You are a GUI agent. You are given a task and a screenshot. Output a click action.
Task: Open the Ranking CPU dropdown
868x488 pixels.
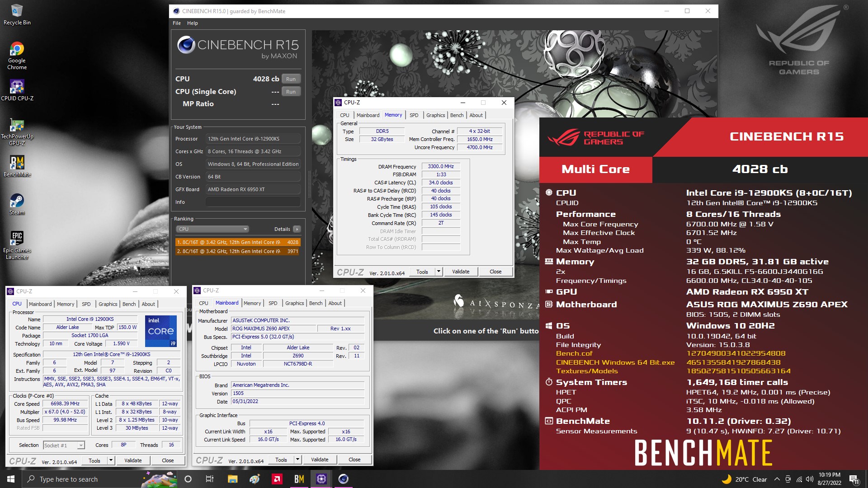[212, 229]
